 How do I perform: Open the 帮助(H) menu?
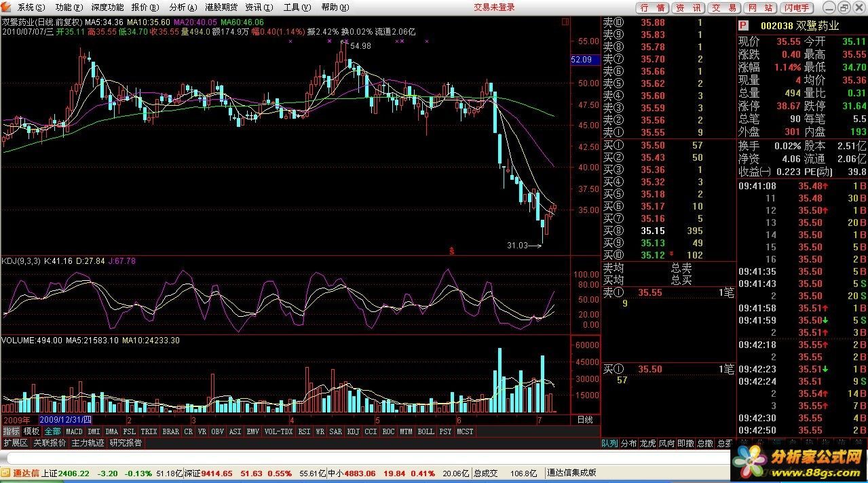[335, 7]
